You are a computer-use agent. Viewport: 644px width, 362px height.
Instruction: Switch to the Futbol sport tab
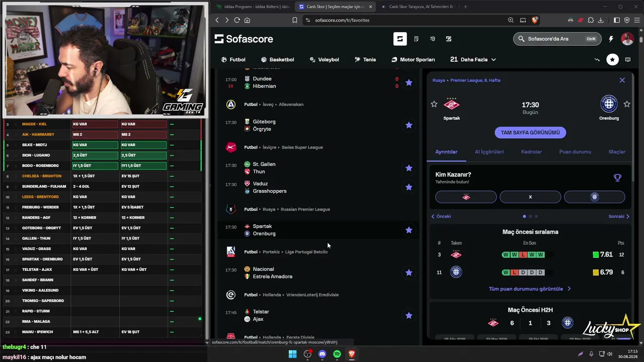[233, 59]
